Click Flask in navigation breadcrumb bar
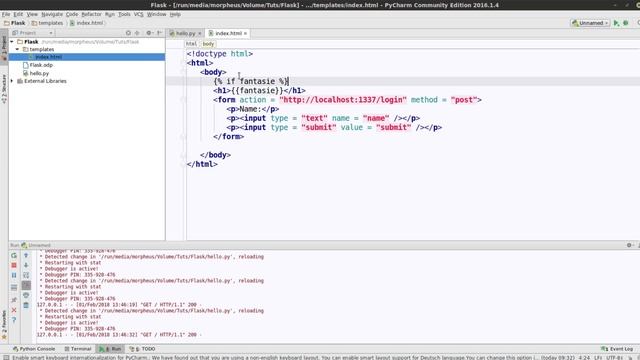Viewport: 640px width, 360px height. (x=14, y=23)
